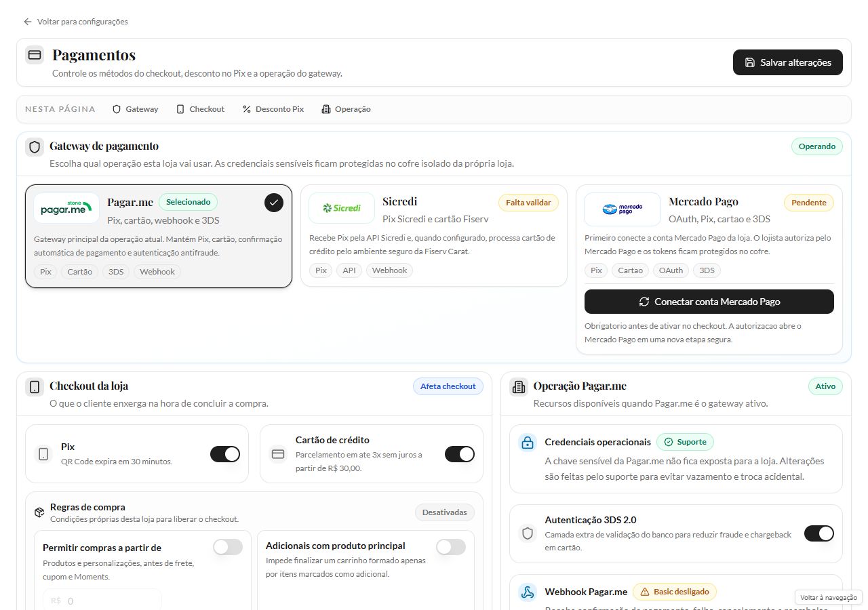Screen dimensions: 868x610
Task: Click the API tag on Sicredi card
Action: point(349,270)
